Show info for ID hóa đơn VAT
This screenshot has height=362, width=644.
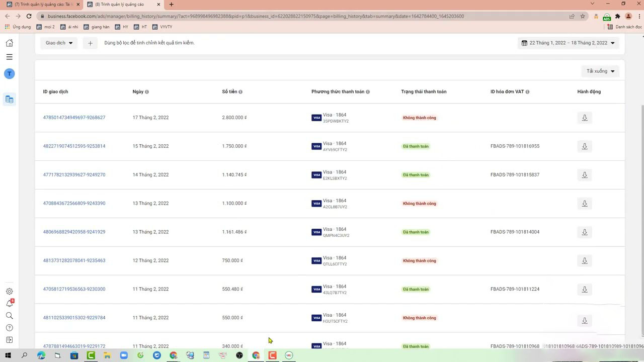click(527, 92)
